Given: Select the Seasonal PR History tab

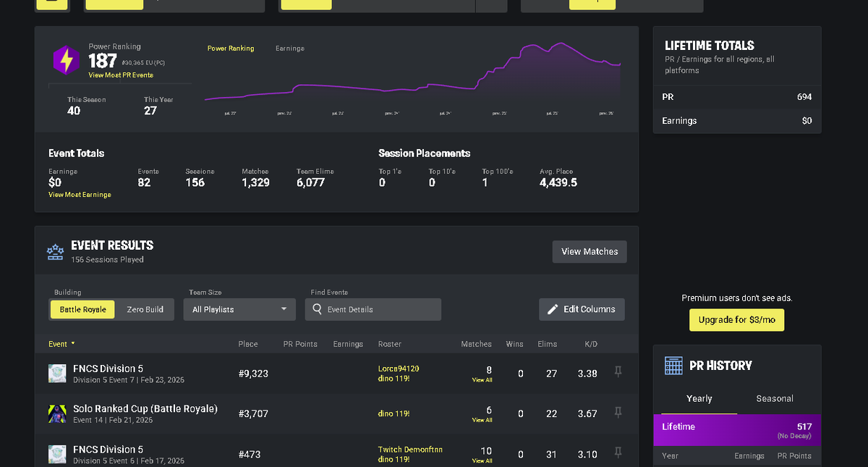Looking at the screenshot, I should click(x=775, y=399).
